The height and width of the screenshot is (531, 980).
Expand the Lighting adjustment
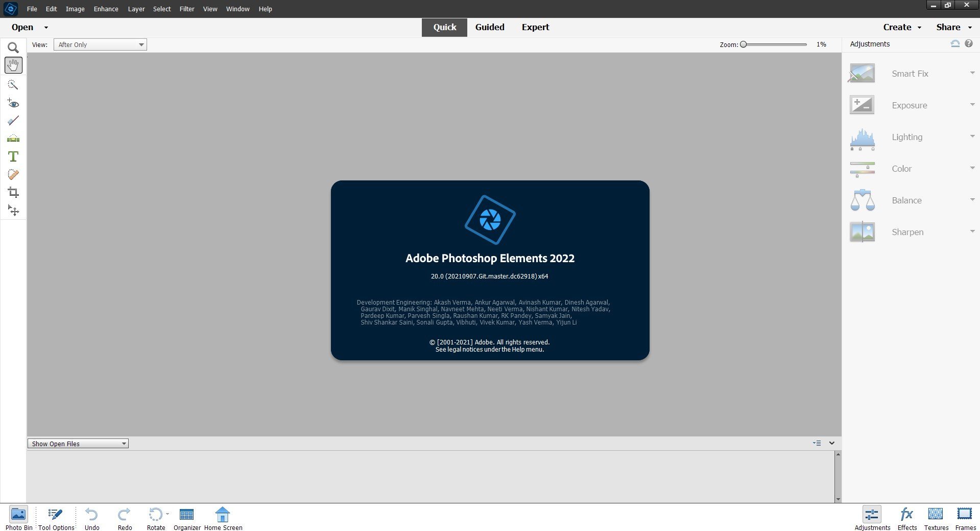972,136
